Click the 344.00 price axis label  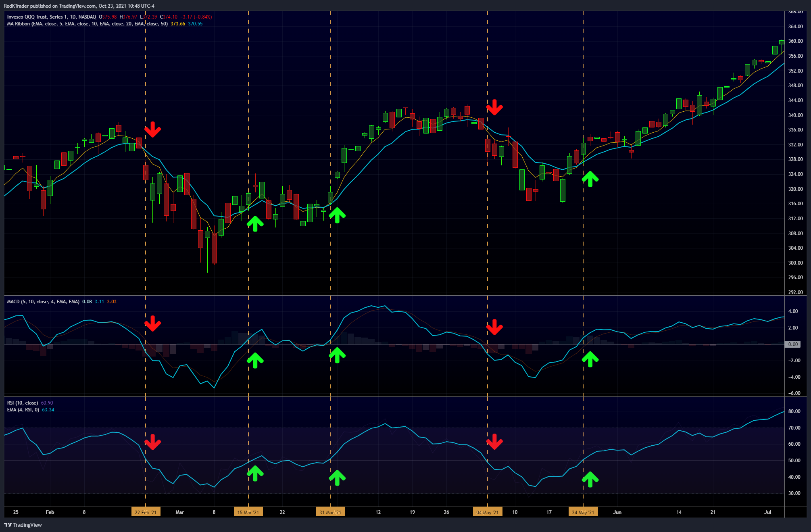pos(795,100)
